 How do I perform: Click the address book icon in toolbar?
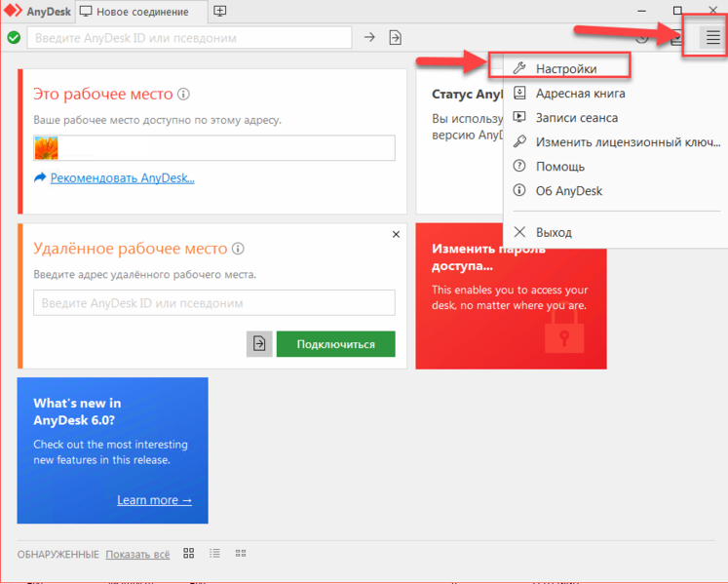(676, 37)
